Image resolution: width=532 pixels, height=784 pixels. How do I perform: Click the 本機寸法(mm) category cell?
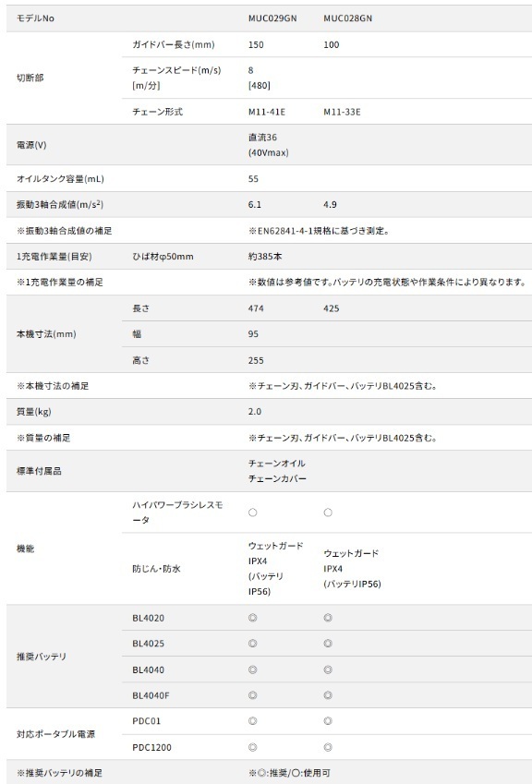click(x=46, y=334)
